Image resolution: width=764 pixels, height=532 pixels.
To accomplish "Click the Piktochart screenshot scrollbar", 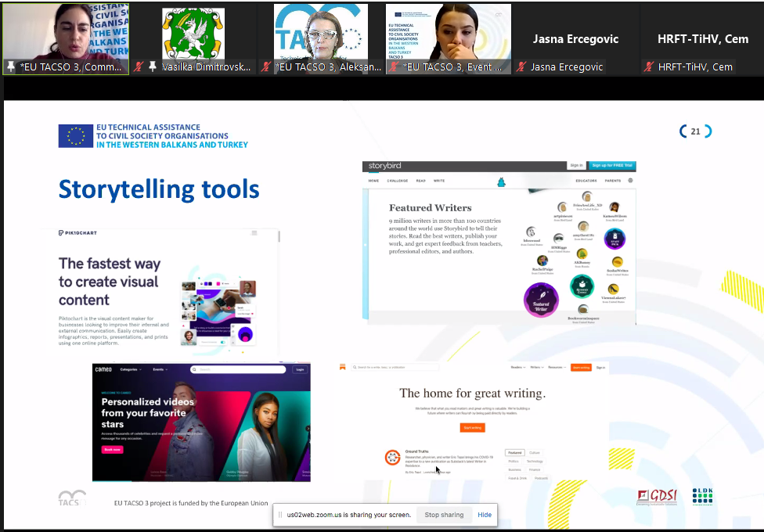I will (x=279, y=237).
